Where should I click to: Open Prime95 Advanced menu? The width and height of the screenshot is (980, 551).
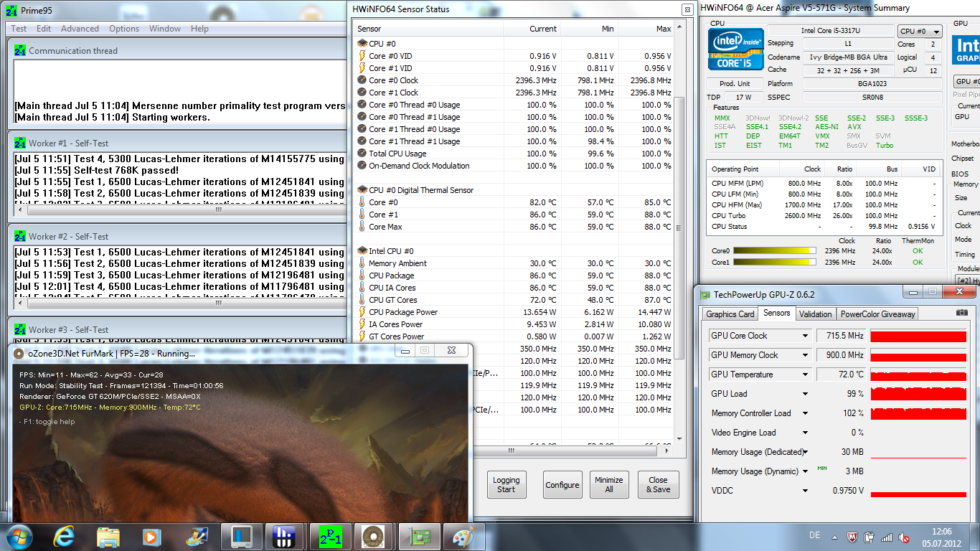80,29
